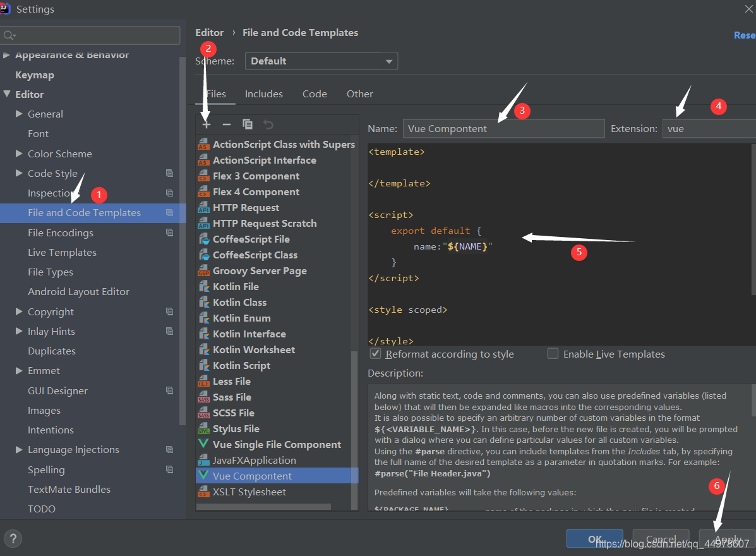Click the revert template arrow icon
Screen dimensions: 756x556
[x=268, y=125]
